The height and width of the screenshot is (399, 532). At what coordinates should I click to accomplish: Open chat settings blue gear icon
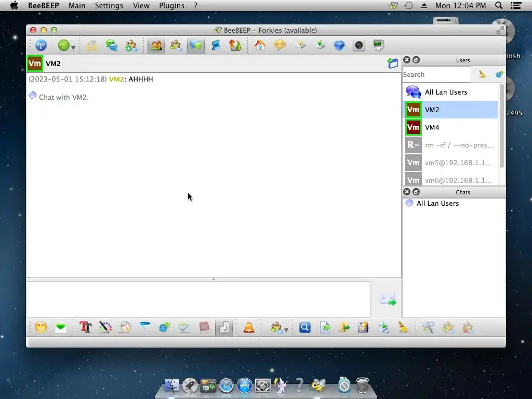click(164, 327)
